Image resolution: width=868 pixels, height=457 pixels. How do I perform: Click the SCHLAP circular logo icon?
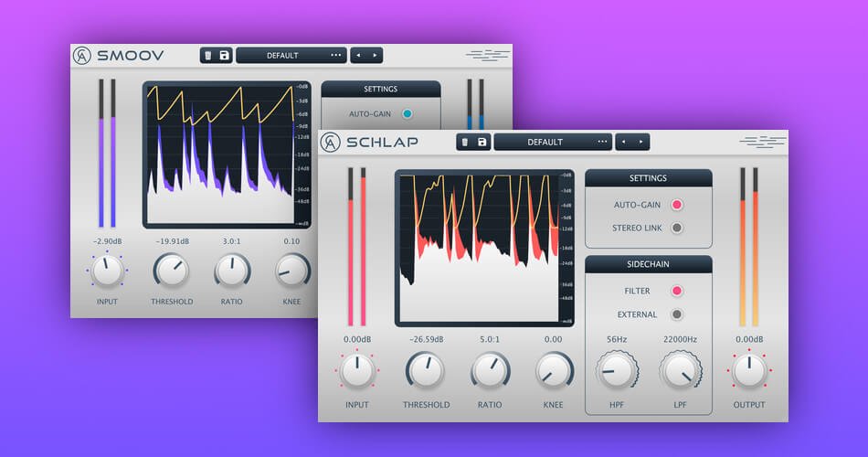[x=330, y=142]
